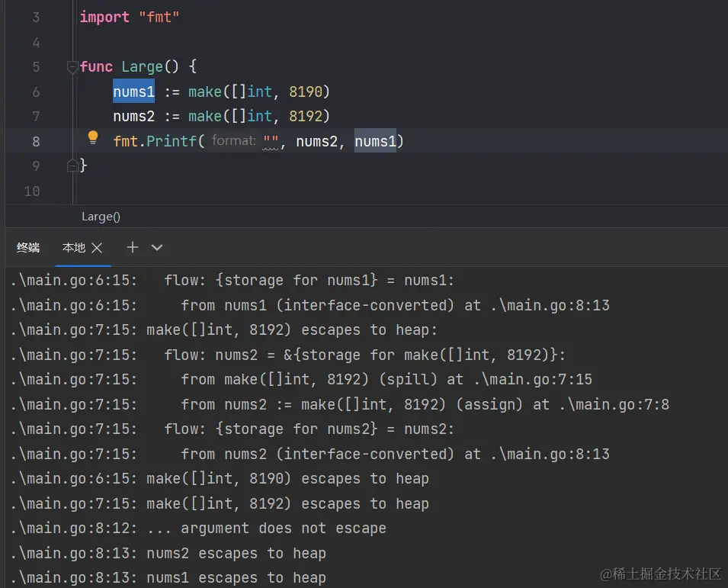Click the nums1 argument in Printf call
This screenshot has width=728, height=588.
(375, 141)
